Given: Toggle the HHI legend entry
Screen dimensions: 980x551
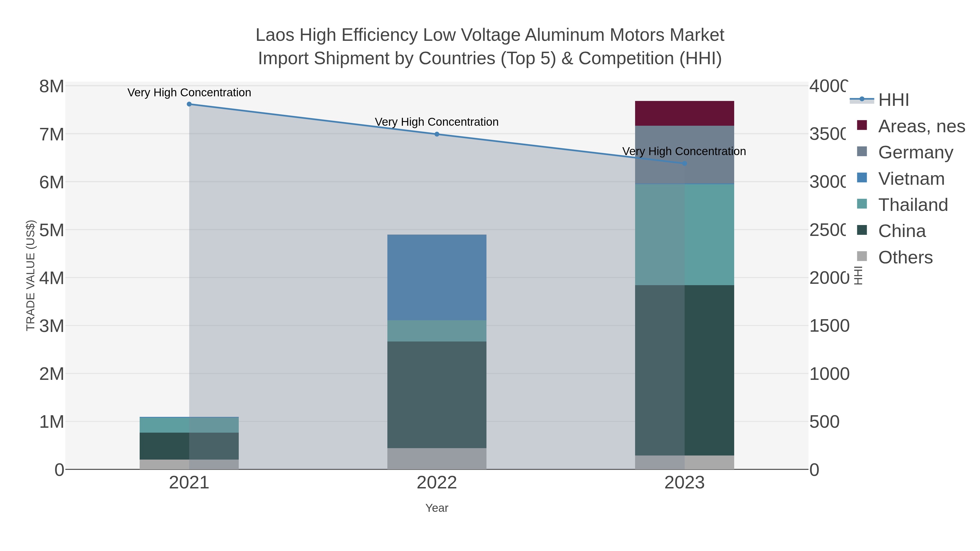Looking at the screenshot, I should [879, 100].
